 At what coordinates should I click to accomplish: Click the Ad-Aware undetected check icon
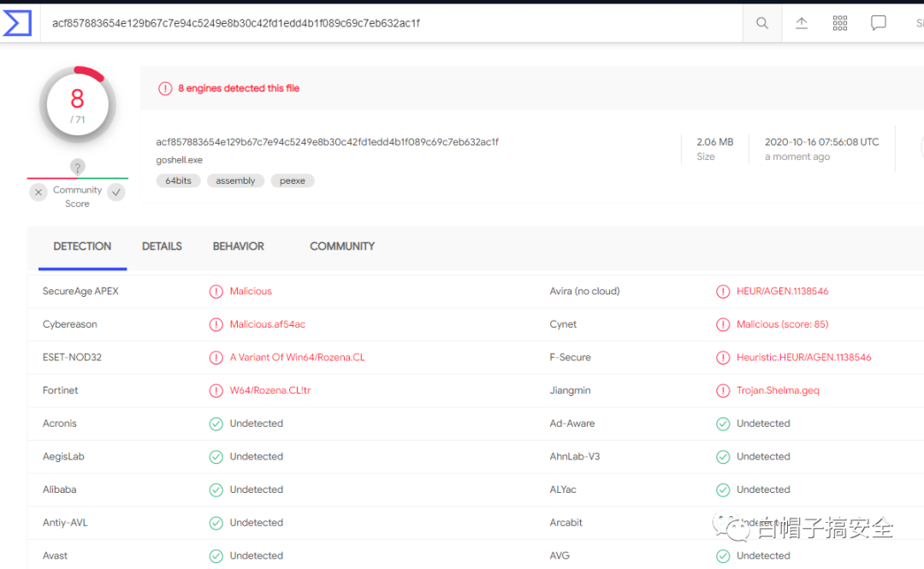click(x=723, y=424)
